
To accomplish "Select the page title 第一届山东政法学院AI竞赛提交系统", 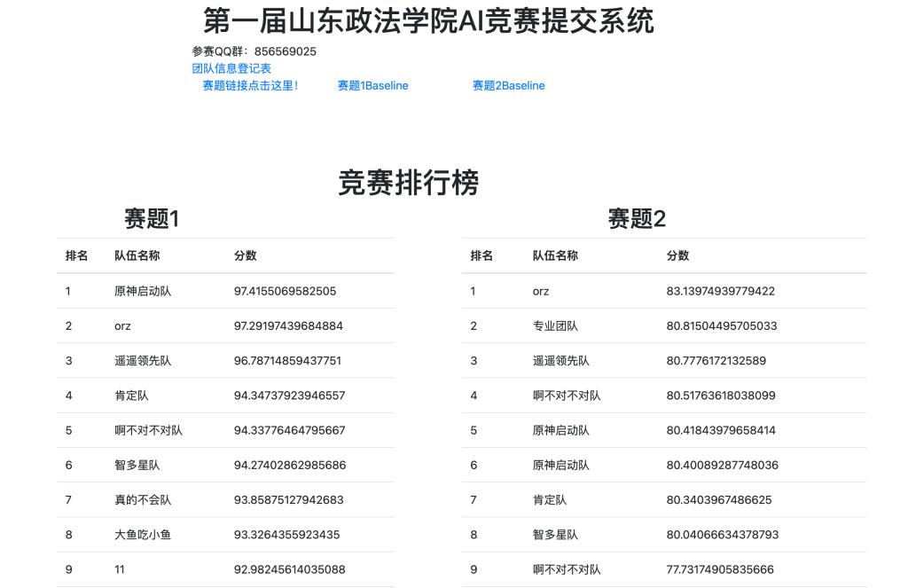I will coord(428,21).
